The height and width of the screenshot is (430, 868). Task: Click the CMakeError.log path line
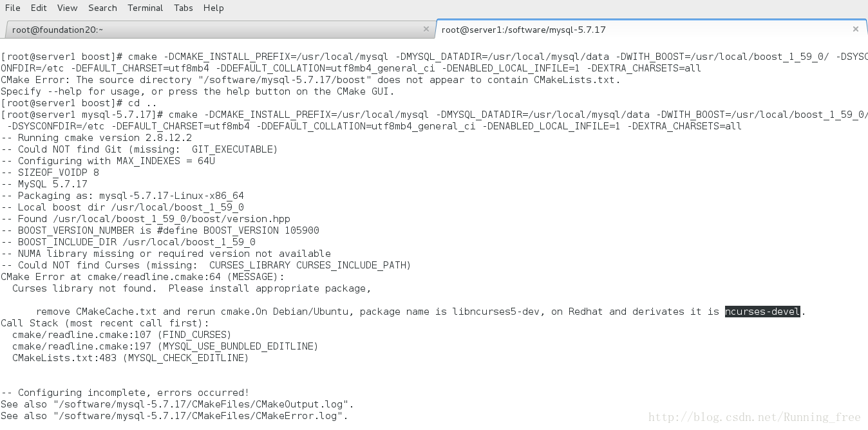175,416
